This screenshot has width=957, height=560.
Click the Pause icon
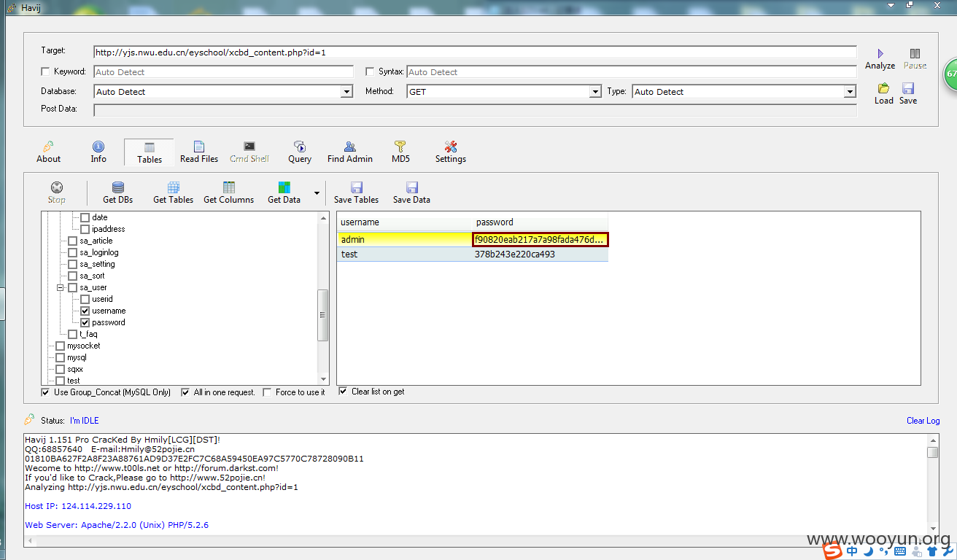[915, 53]
